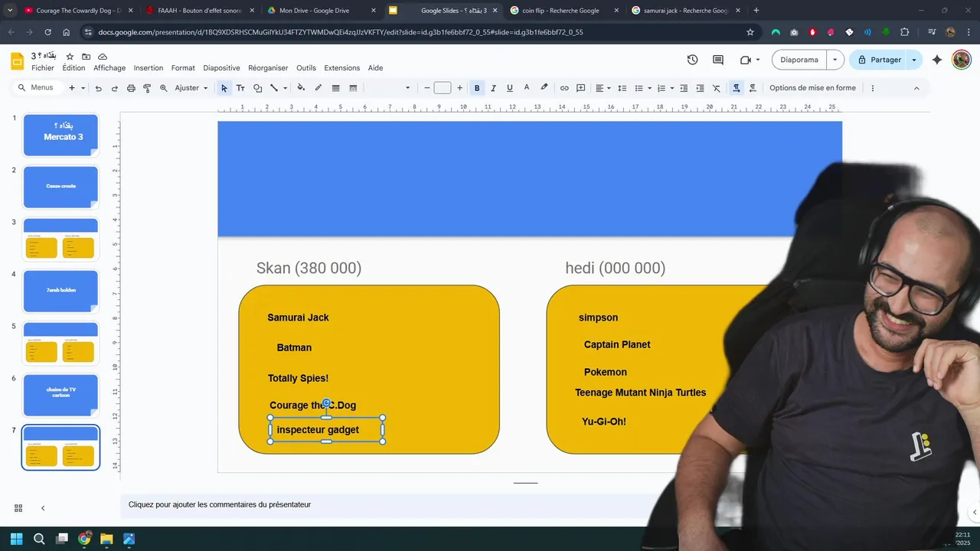Open the new slide layout dropdown arrow
980x551 pixels.
click(83, 88)
